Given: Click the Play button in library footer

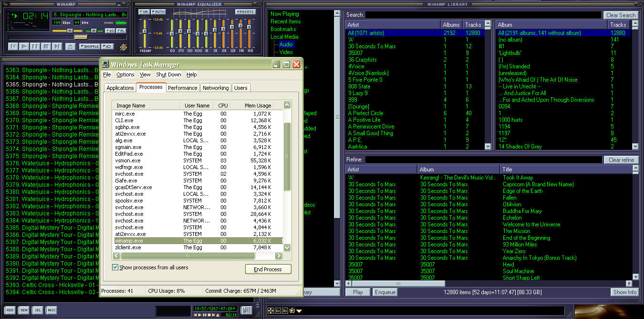Looking at the screenshot, I should pos(358,292).
